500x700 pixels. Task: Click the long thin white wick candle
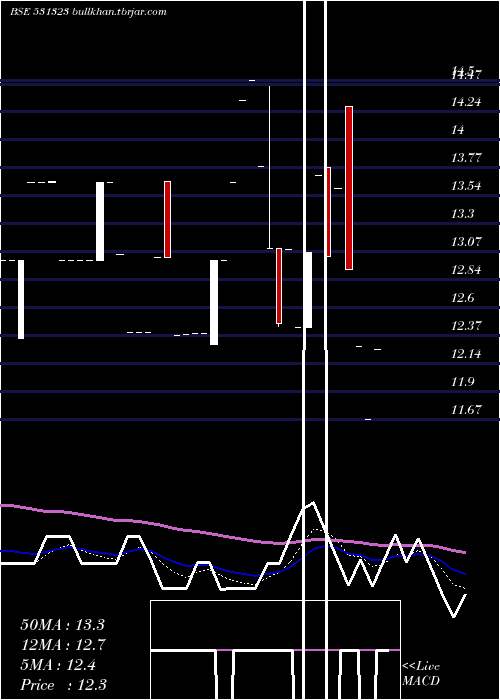point(269,167)
